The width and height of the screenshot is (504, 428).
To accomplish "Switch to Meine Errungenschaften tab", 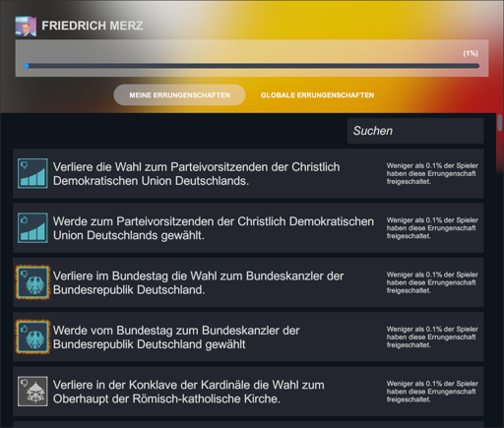I will pyautogui.click(x=179, y=95).
